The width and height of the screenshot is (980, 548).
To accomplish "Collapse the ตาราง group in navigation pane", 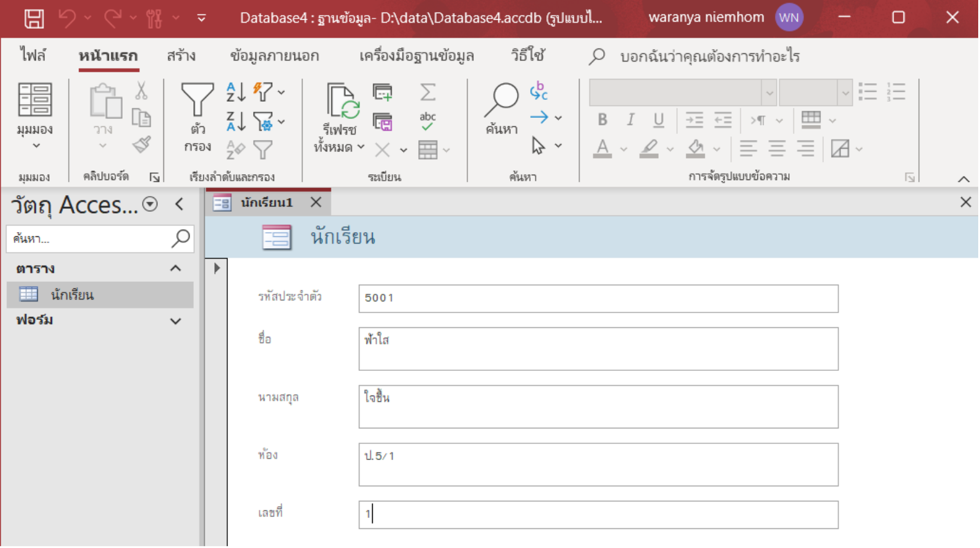I will [175, 269].
